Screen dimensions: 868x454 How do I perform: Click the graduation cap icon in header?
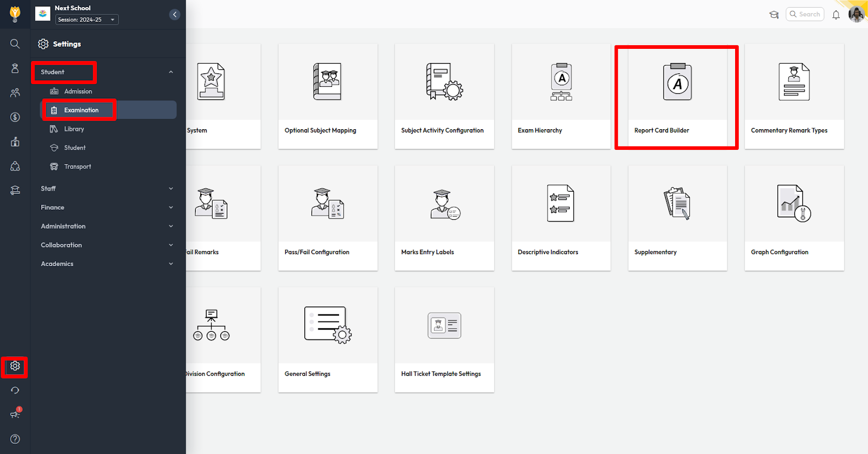774,15
